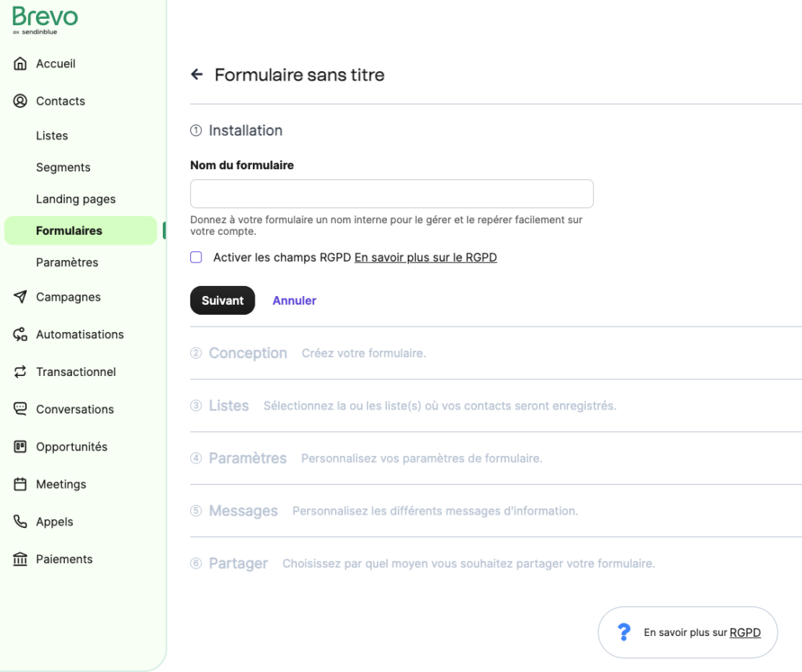Viewport: 802px width, 672px height.
Task: Click the Contacts person icon
Action: coord(20,101)
